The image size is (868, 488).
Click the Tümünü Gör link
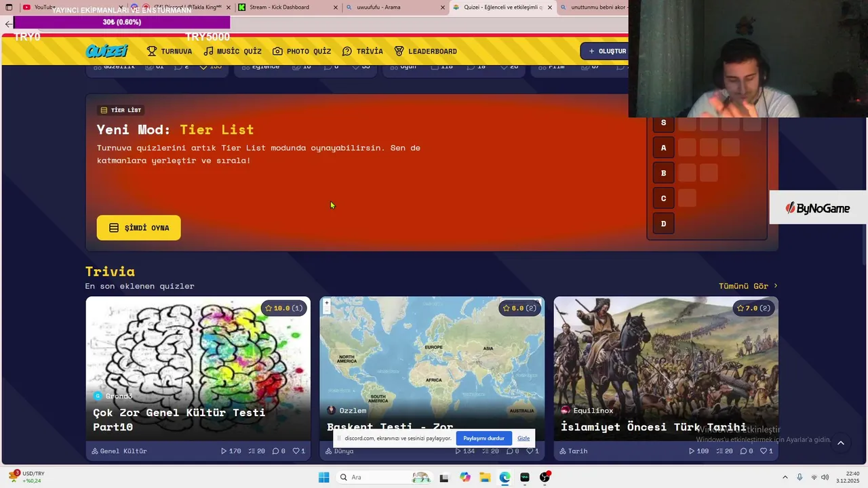pos(748,286)
